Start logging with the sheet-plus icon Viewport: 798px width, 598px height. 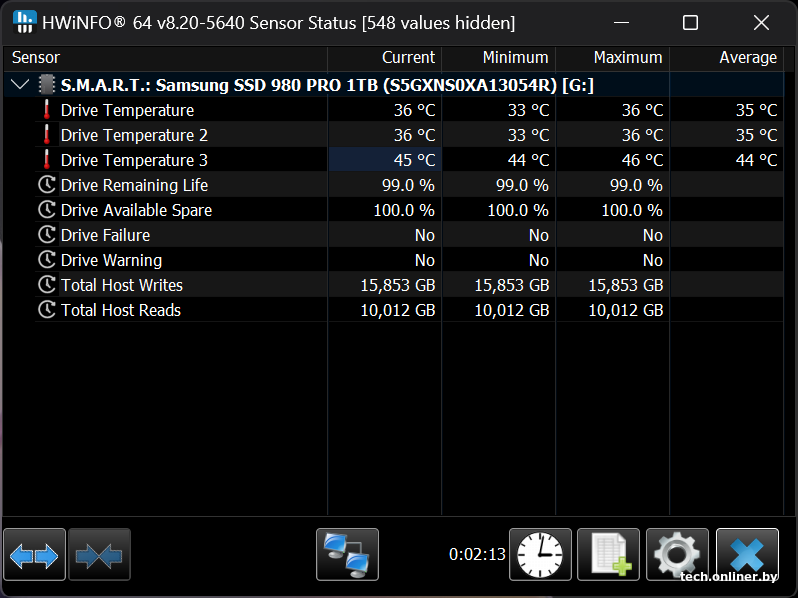(x=608, y=555)
